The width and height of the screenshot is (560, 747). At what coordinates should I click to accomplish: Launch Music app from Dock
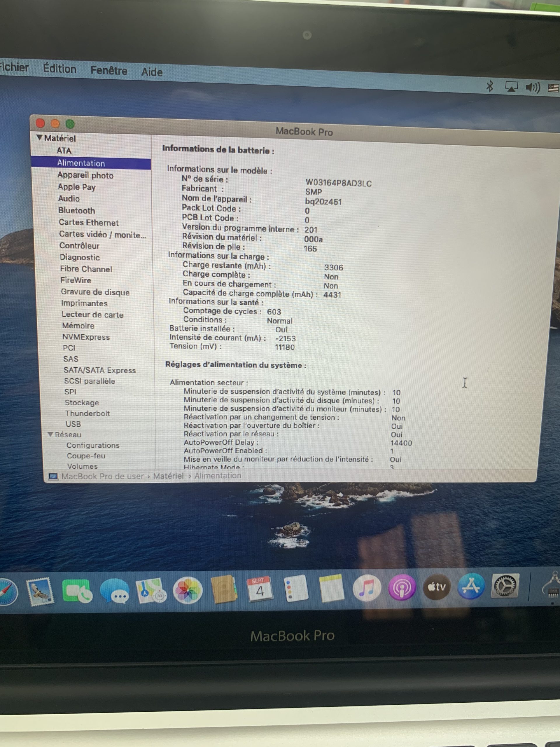[367, 588]
